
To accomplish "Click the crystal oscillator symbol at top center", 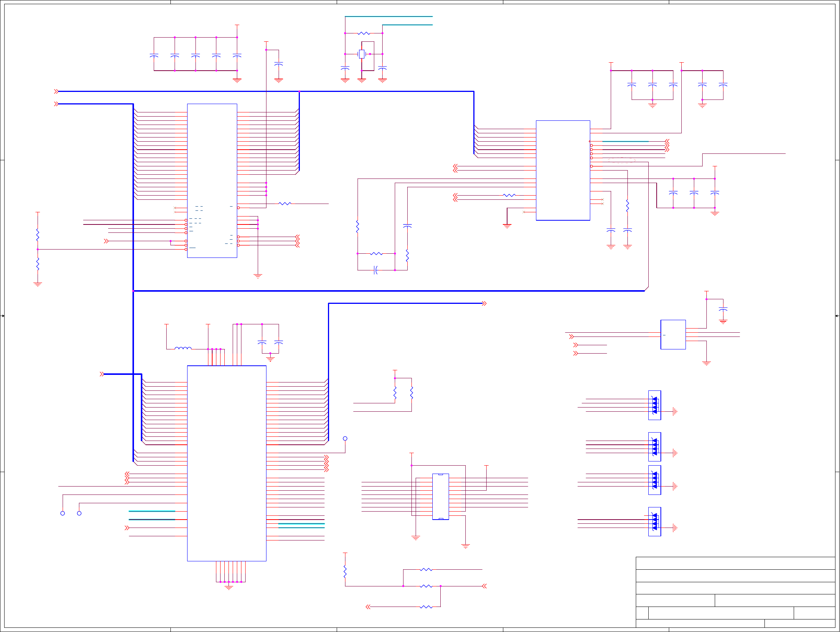I will point(361,54).
